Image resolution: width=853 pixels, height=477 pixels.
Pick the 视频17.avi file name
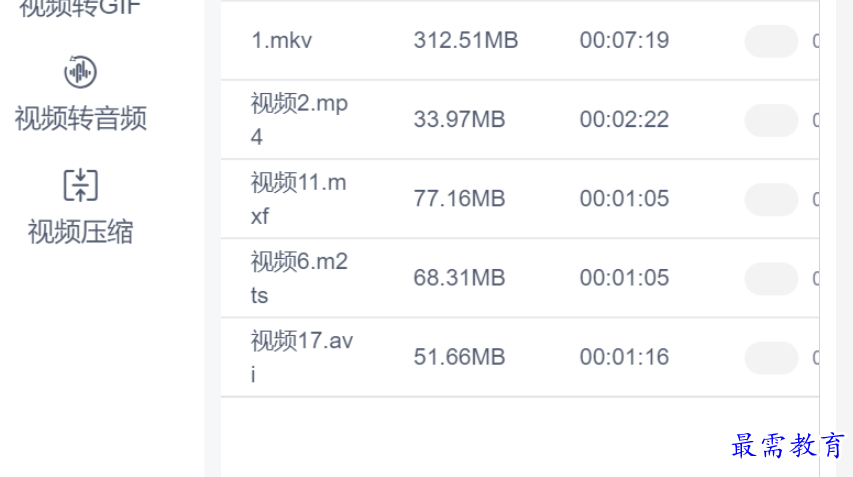click(x=301, y=357)
